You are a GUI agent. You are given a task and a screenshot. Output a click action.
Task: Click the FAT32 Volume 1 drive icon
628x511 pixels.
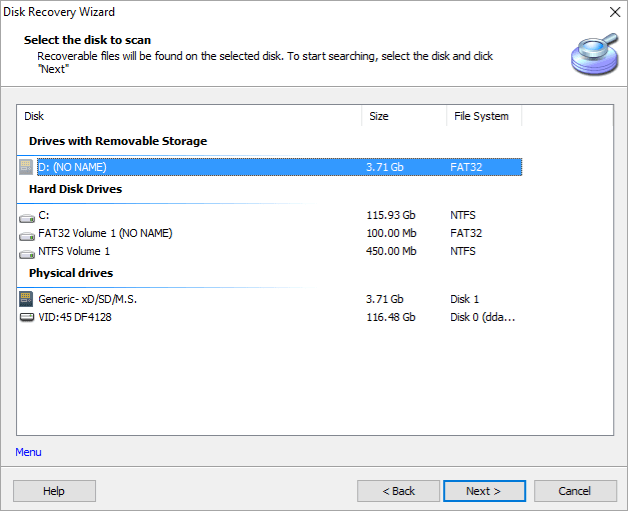[27, 233]
